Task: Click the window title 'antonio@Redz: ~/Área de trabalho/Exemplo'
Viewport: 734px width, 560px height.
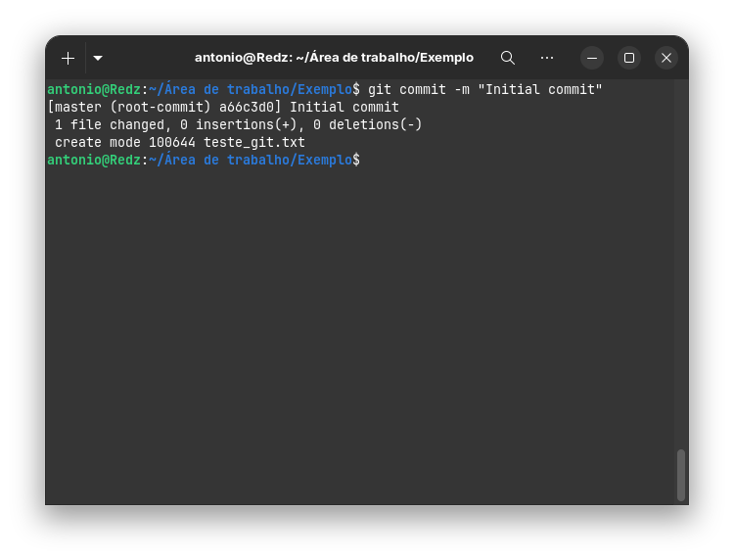Action: click(335, 58)
